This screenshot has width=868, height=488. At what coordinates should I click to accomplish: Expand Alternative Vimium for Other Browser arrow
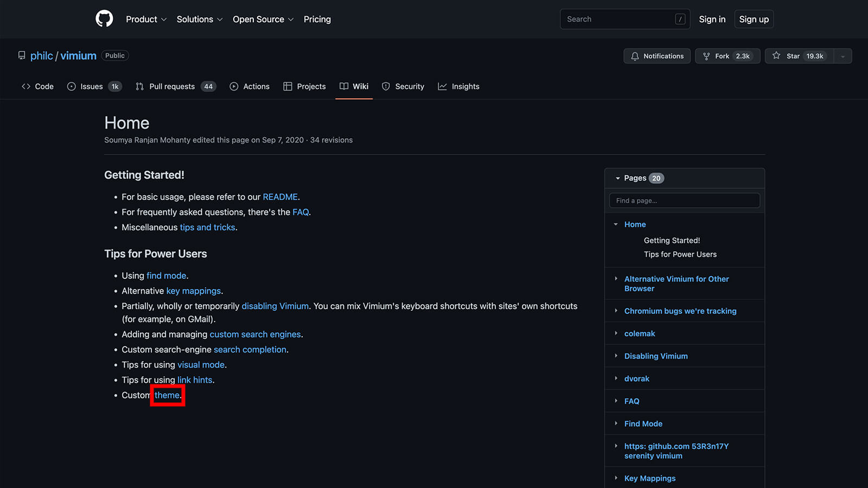tap(616, 279)
